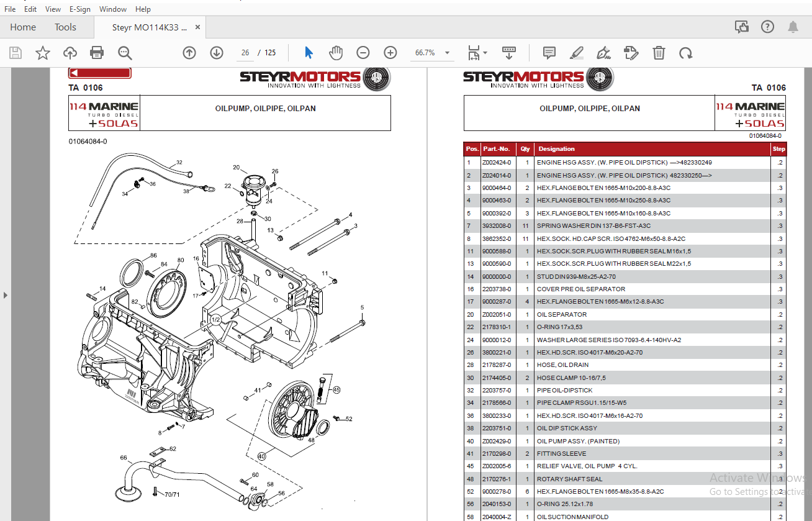The image size is (812, 521).
Task: Rotate the page clockwise
Action: click(685, 53)
